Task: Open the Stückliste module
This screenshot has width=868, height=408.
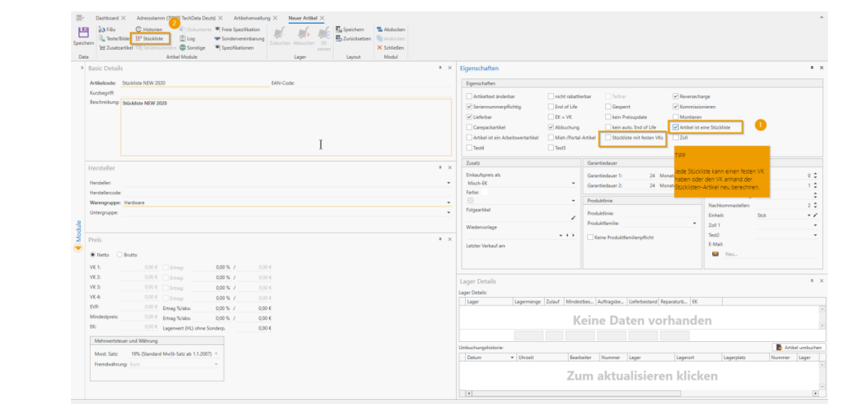Action: point(152,38)
